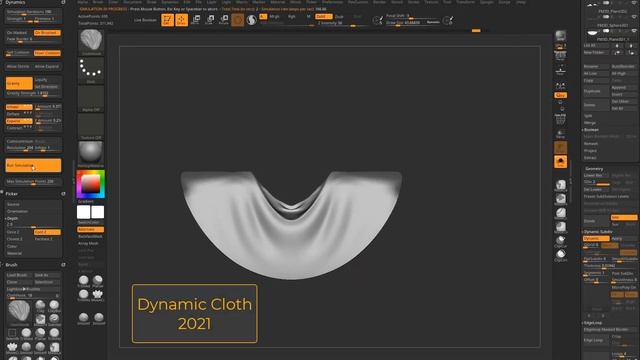Adjust the Gravity Strength slider

click(x=33, y=93)
